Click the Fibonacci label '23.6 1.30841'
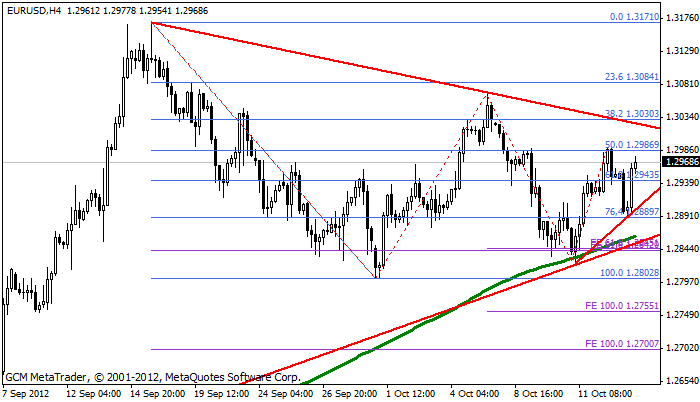The height and width of the screenshot is (402, 700). (632, 77)
